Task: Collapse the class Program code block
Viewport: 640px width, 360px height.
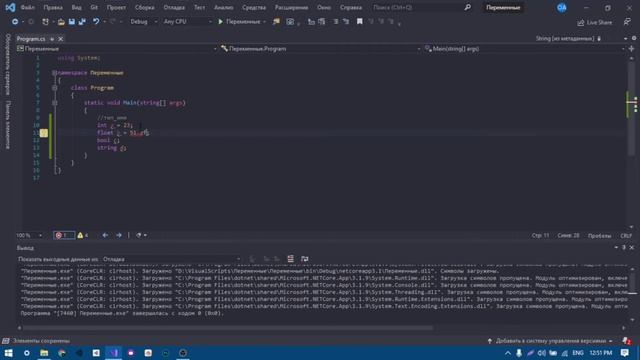Action: point(54,88)
